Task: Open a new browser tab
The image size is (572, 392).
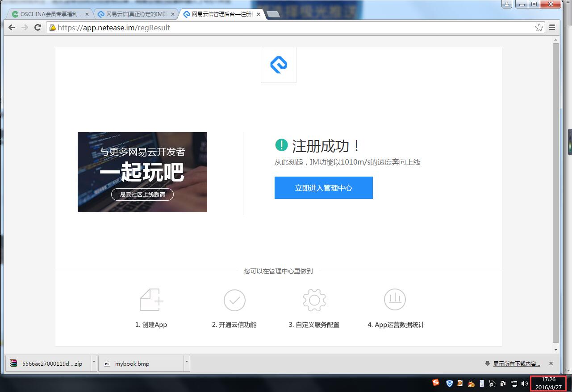Action: coord(273,15)
